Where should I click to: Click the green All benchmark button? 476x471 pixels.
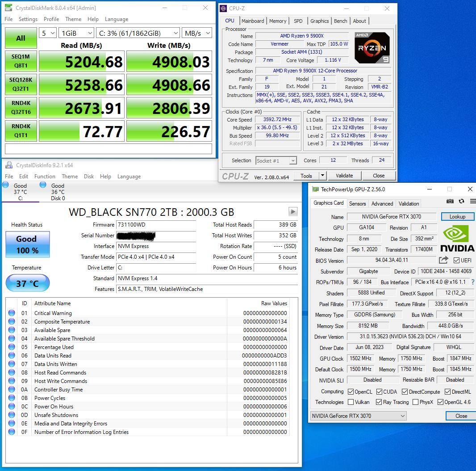pos(21,38)
